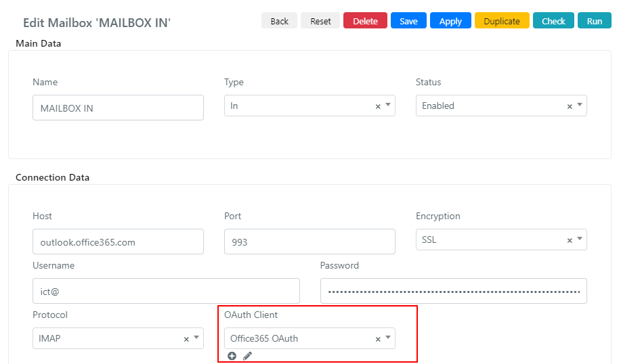Clear the Status selection with its x
The width and height of the screenshot is (619, 364).
pyautogui.click(x=570, y=106)
